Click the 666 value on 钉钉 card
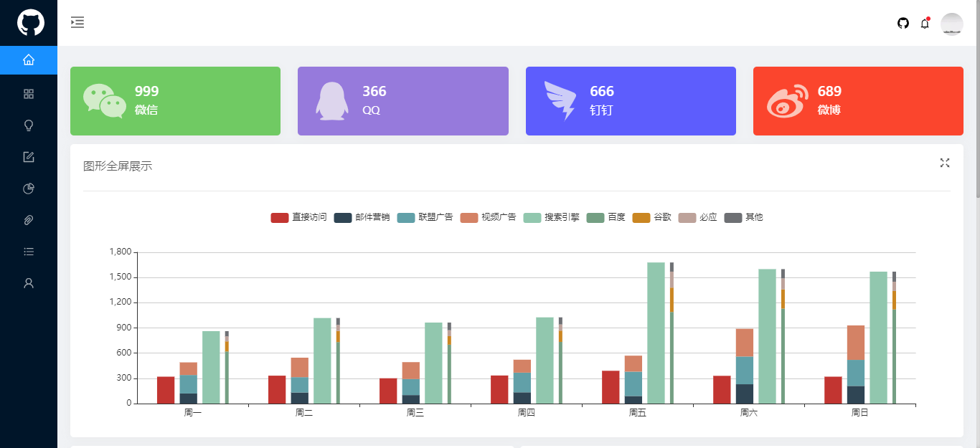Image resolution: width=980 pixels, height=448 pixels. (602, 91)
